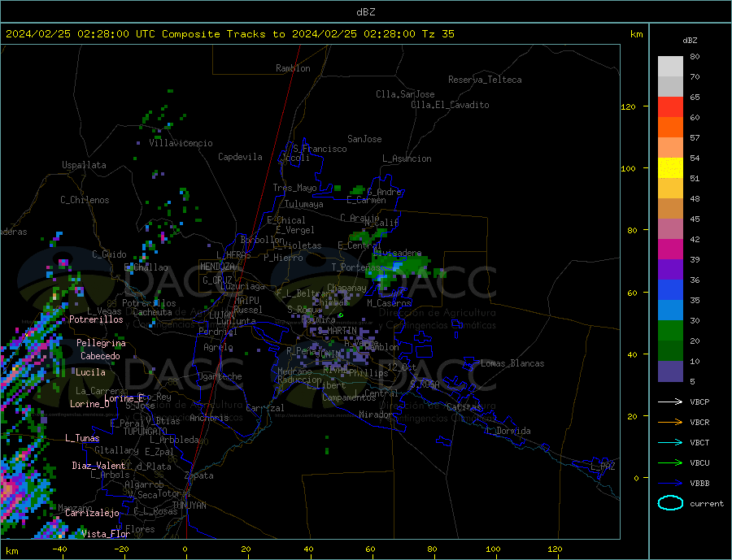The height and width of the screenshot is (560, 732).
Task: Click the S_MARTIN label
Action: coord(337,331)
